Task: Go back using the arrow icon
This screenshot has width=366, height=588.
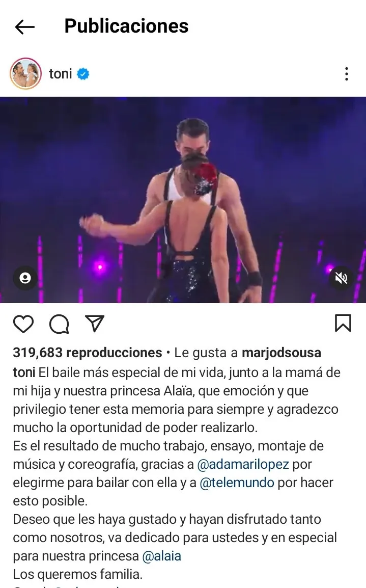Action: pyautogui.click(x=25, y=27)
